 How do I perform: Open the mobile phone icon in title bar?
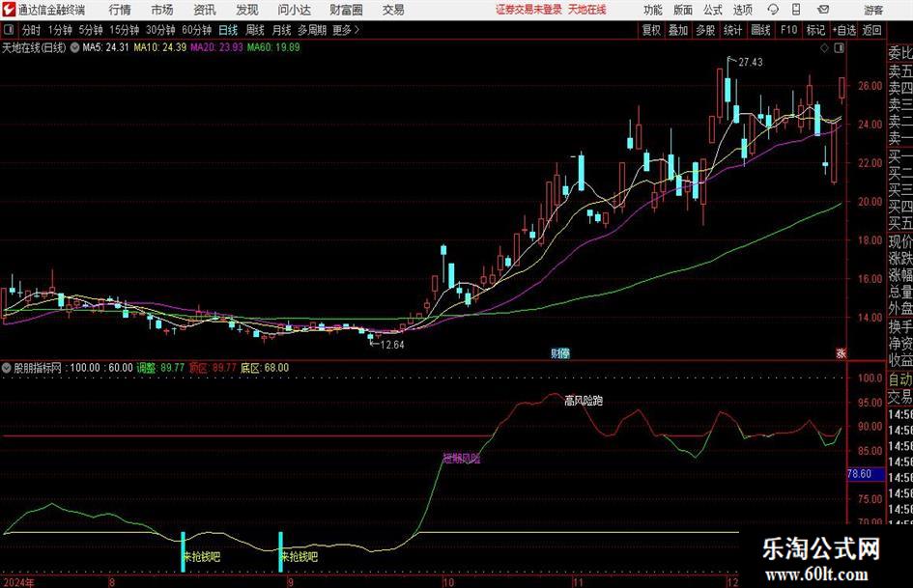(x=796, y=10)
